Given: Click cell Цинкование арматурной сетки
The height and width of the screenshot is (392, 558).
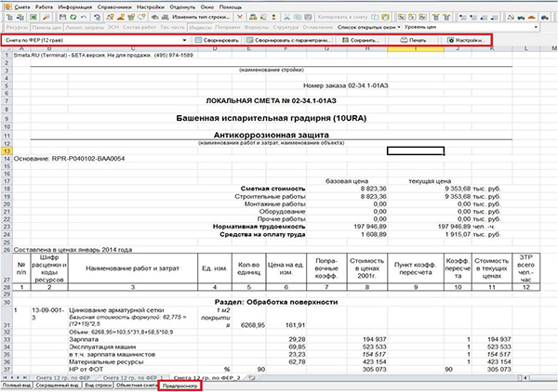Looking at the screenshot, I should [x=116, y=310].
